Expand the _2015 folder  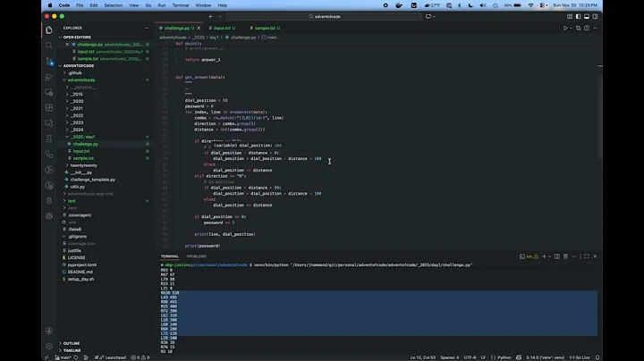pyautogui.click(x=76, y=94)
